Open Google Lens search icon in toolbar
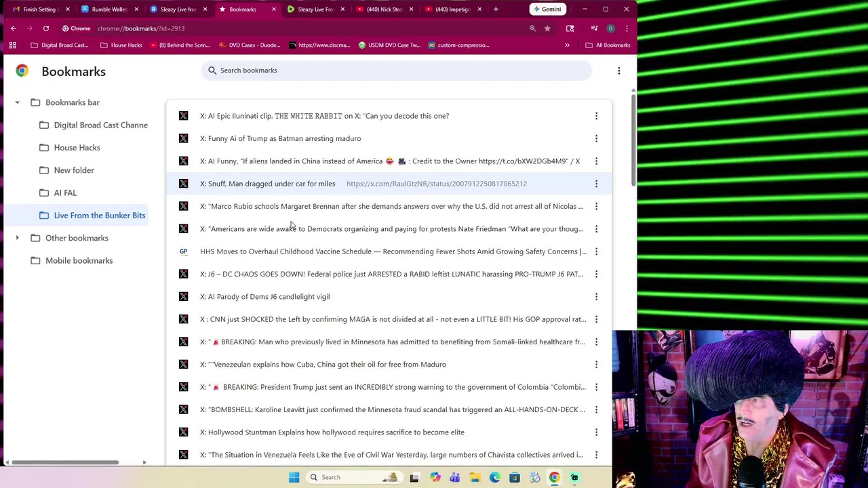 570,28
